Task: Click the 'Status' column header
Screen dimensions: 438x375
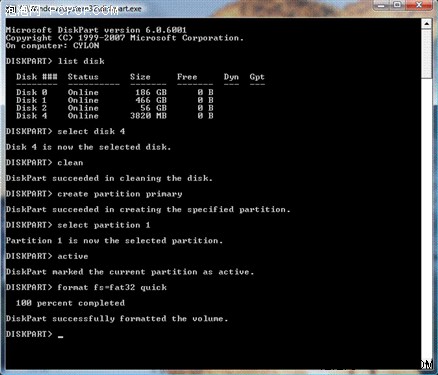Action: click(x=83, y=77)
